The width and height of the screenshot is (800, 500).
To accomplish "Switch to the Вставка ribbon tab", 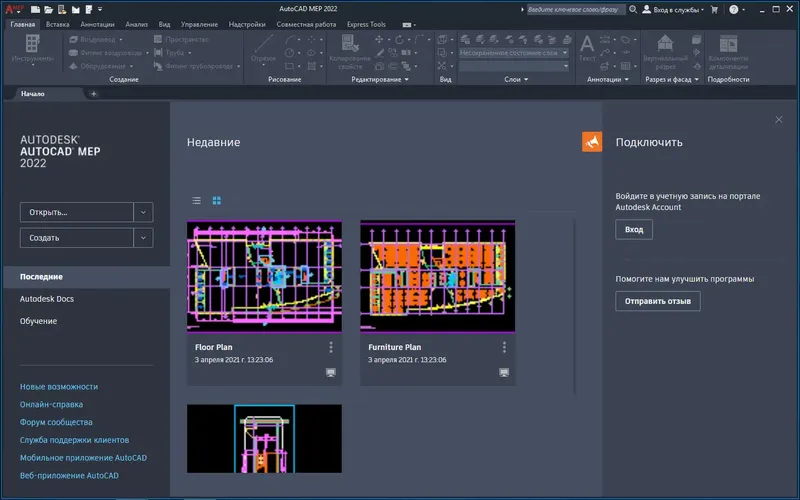I will tap(58, 24).
